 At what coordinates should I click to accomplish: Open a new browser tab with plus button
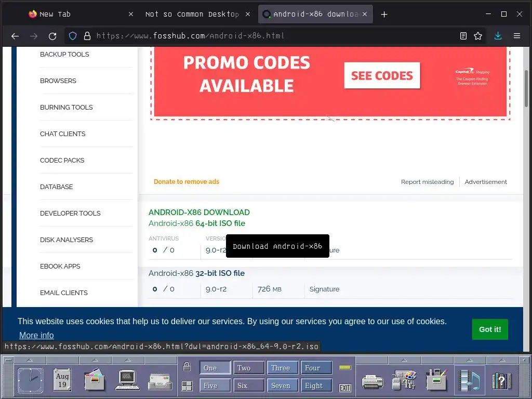(384, 14)
